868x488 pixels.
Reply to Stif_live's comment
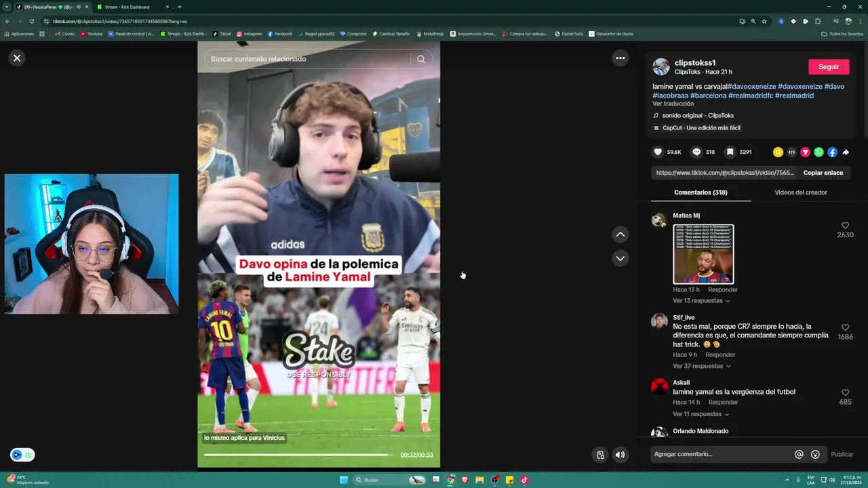(x=720, y=354)
